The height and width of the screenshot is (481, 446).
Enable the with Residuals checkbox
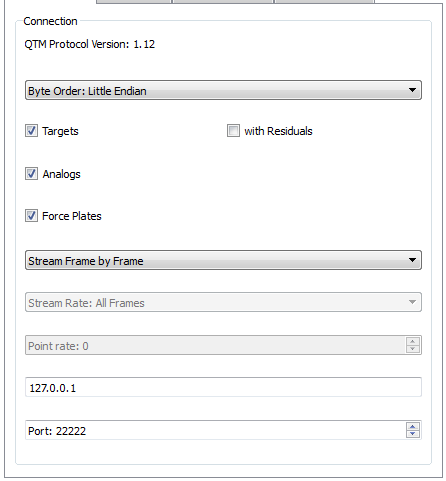coord(233,131)
